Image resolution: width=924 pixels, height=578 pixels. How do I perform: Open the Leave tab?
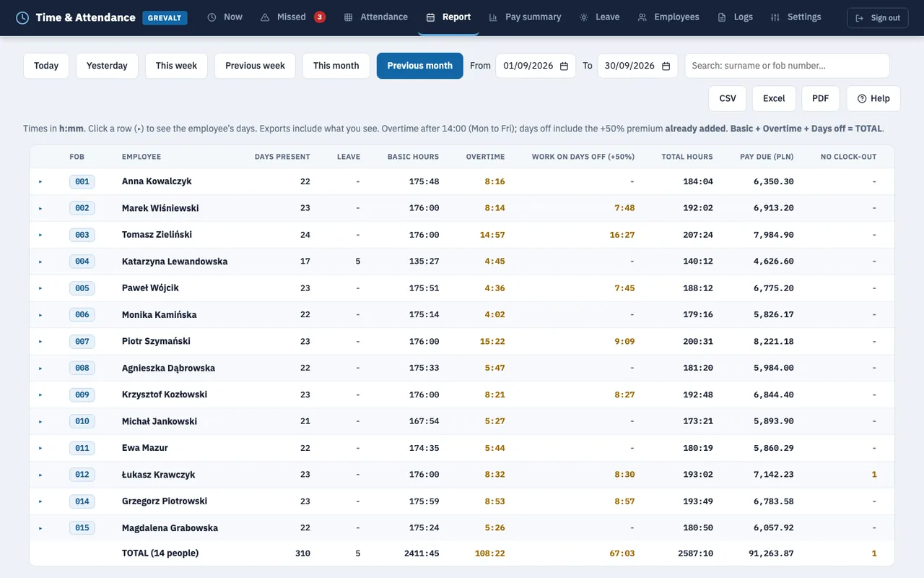[599, 17]
